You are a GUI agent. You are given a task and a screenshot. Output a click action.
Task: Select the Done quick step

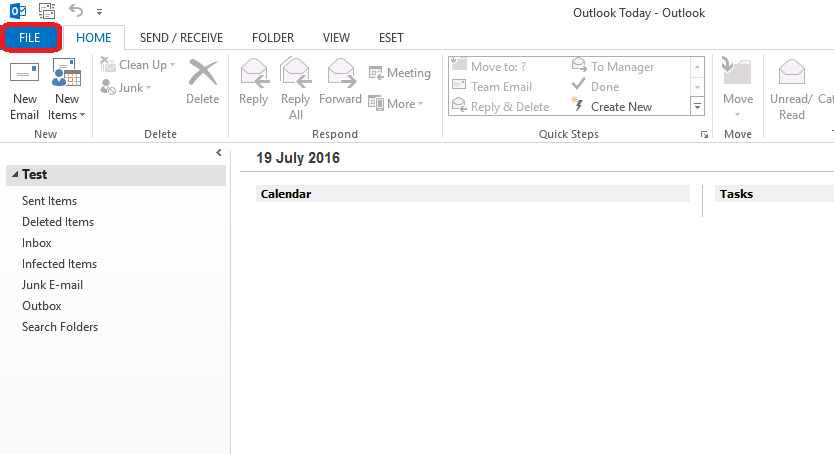(595, 87)
